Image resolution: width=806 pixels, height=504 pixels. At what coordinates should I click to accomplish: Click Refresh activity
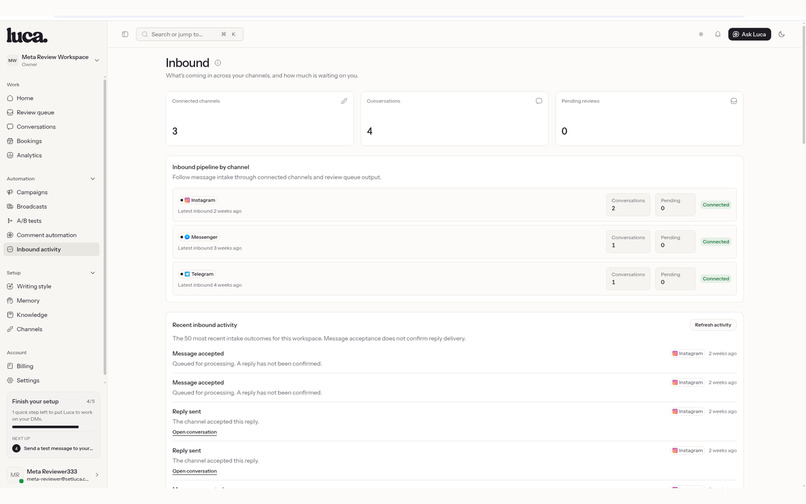point(712,325)
